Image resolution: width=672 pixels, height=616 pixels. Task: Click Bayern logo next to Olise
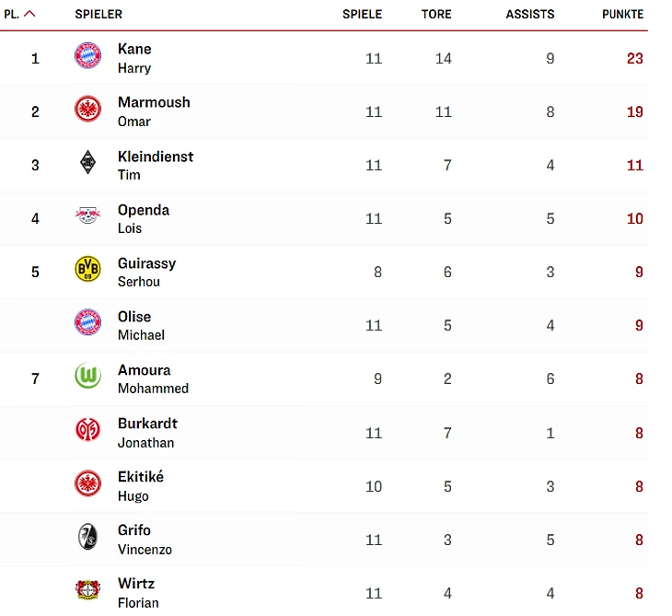tap(87, 322)
